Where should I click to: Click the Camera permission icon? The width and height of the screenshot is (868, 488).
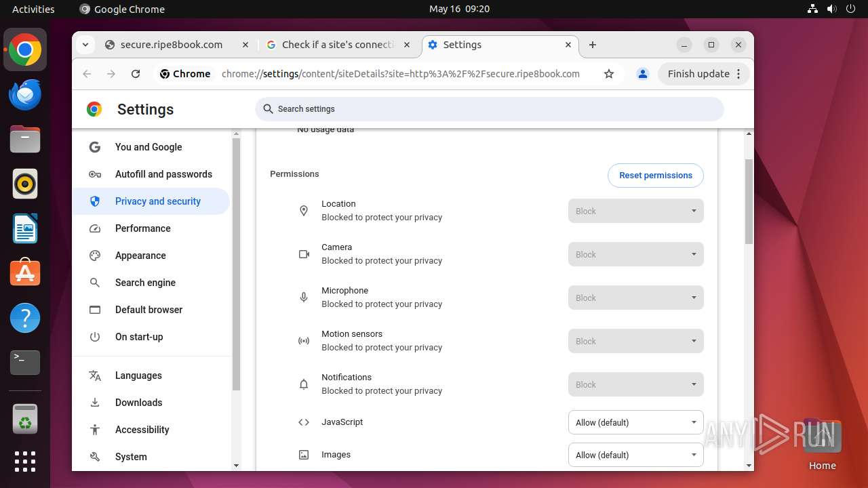coord(304,254)
